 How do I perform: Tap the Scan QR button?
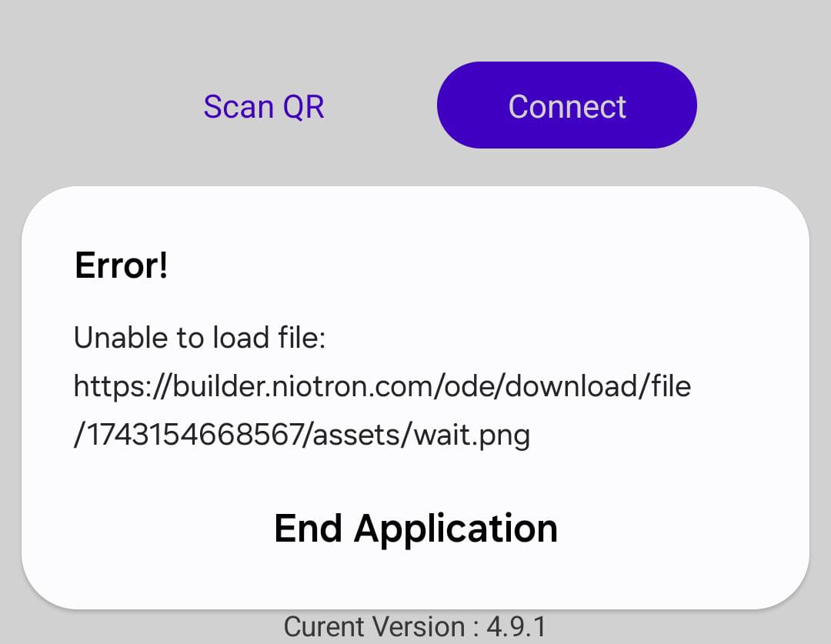pyautogui.click(x=263, y=106)
